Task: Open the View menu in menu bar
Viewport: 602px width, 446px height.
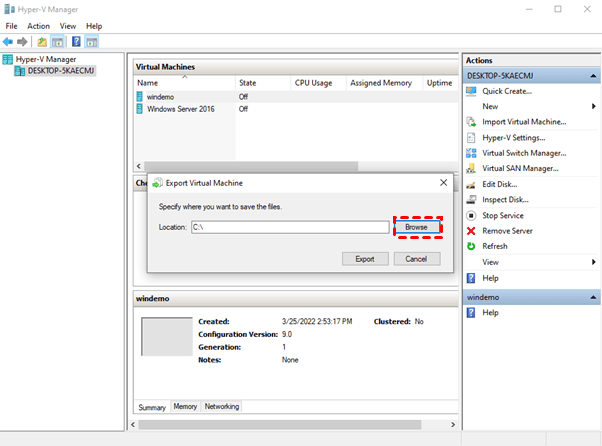Action: coord(68,26)
